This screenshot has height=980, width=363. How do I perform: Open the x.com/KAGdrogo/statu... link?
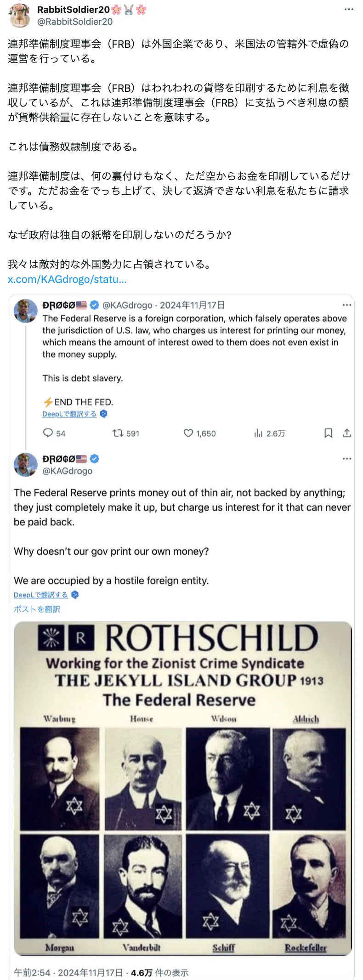[67, 279]
